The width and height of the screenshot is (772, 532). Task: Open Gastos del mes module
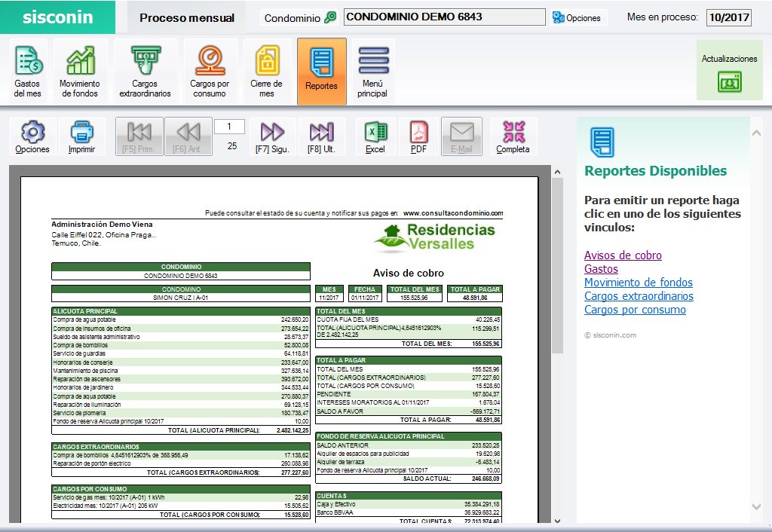(x=28, y=72)
